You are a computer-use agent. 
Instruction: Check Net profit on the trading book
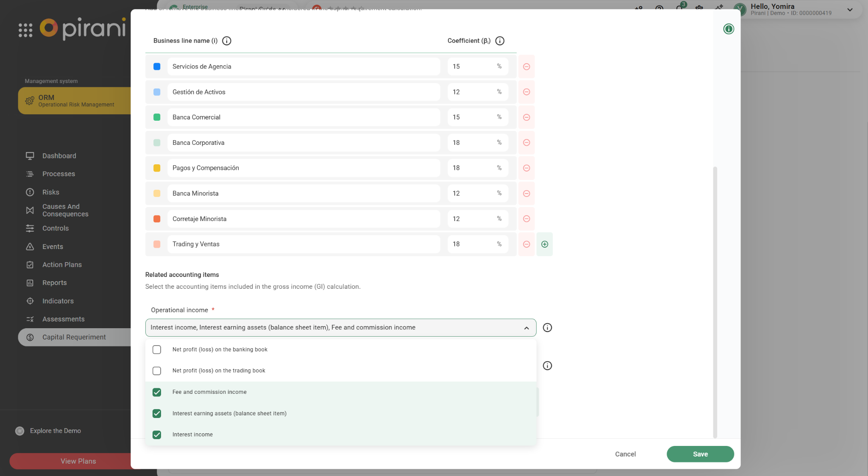coord(157,371)
